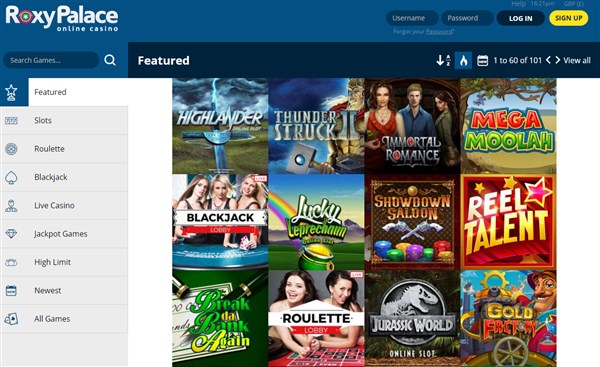Open the Gold Factory game
This screenshot has width=600, height=367.
(x=508, y=318)
